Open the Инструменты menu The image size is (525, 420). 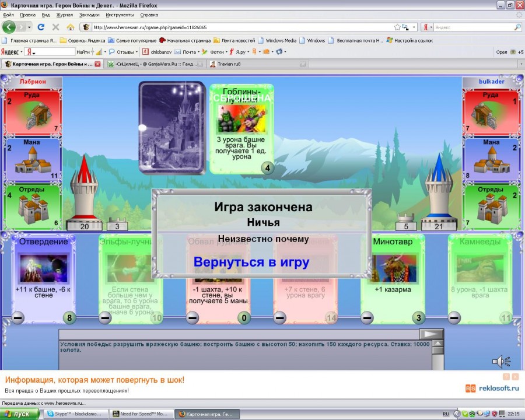pyautogui.click(x=120, y=15)
